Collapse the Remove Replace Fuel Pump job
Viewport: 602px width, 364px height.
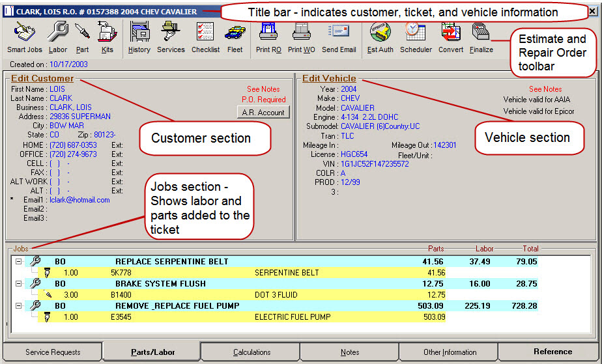pos(18,306)
